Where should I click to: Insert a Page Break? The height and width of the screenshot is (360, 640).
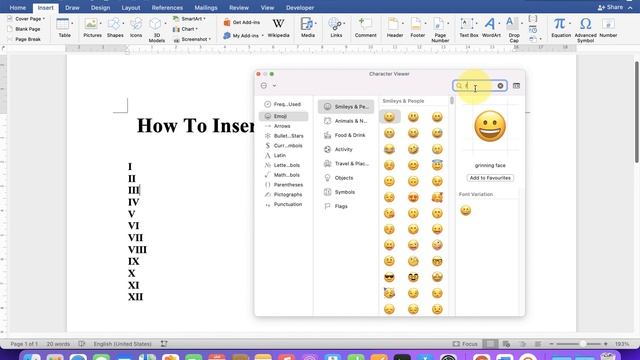(24, 39)
